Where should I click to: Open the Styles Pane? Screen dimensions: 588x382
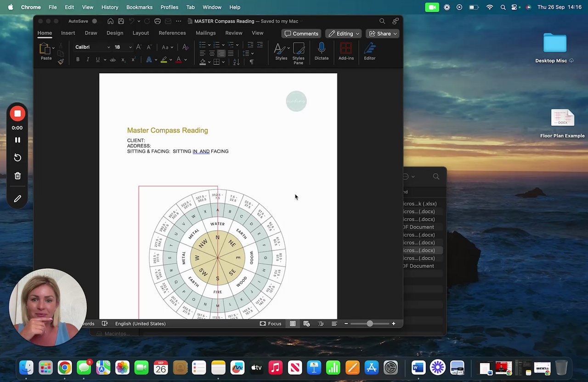(x=299, y=53)
